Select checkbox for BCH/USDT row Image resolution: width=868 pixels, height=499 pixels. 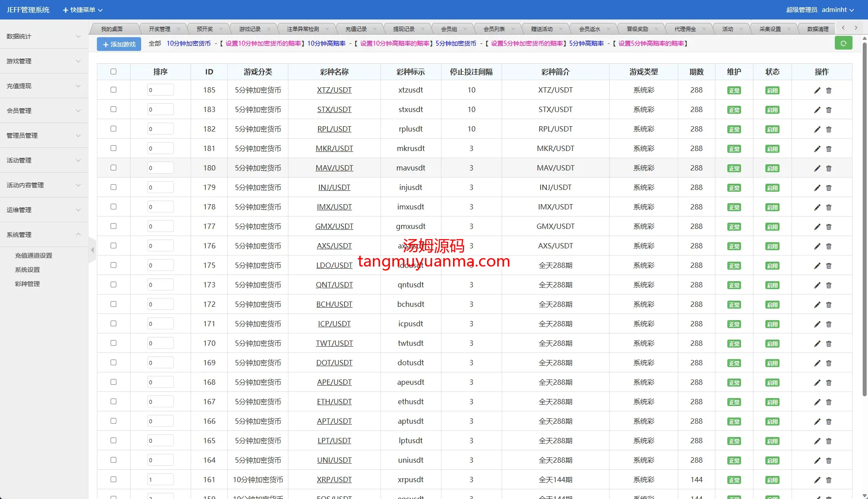113,304
